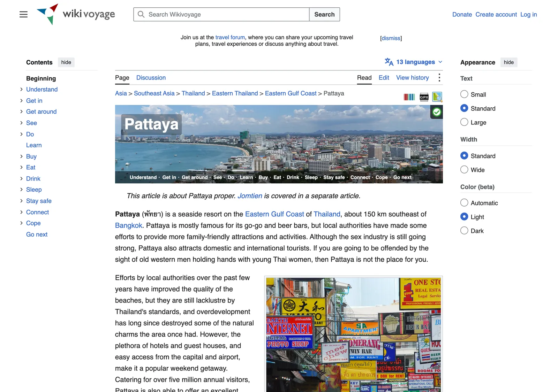
Task: Expand the Understand section in Contents
Action: [21, 90]
